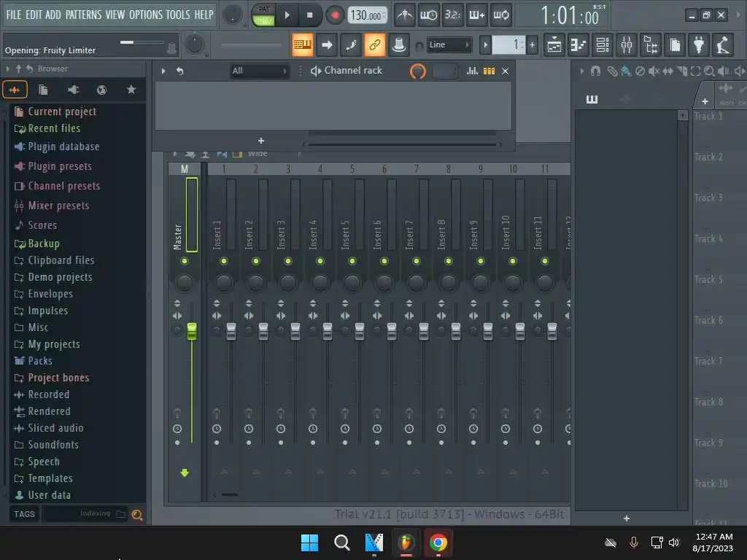Open the Mixer view icon
747x560 pixels.
[x=627, y=45]
